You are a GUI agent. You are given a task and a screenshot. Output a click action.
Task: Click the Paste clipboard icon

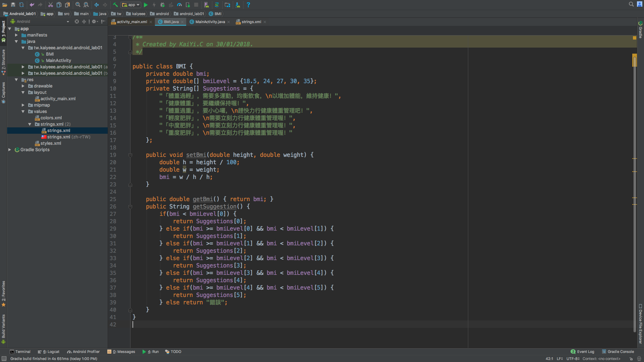click(67, 5)
